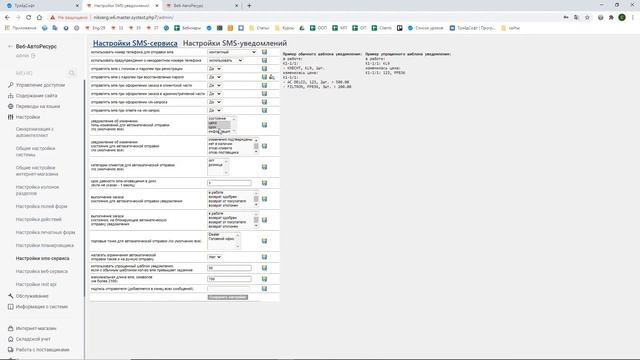Viewport: 640px width, 360px height.
Task: Click simplified template SMS count field
Action: [x=229, y=268]
